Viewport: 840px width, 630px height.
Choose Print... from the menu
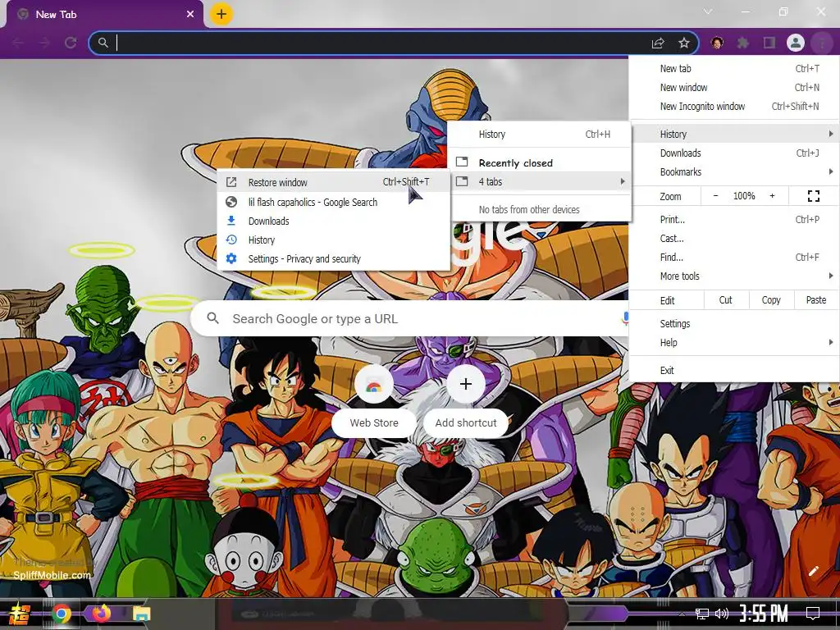pos(734,219)
